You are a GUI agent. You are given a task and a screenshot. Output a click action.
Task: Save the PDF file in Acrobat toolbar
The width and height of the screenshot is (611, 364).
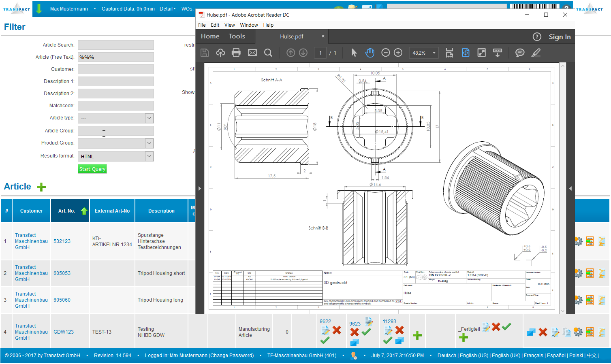pos(205,53)
